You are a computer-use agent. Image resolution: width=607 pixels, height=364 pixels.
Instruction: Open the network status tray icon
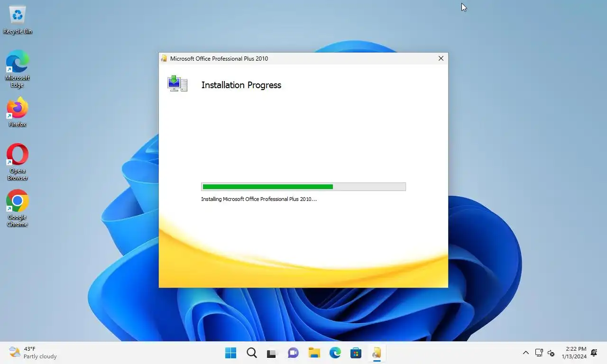[x=539, y=353]
